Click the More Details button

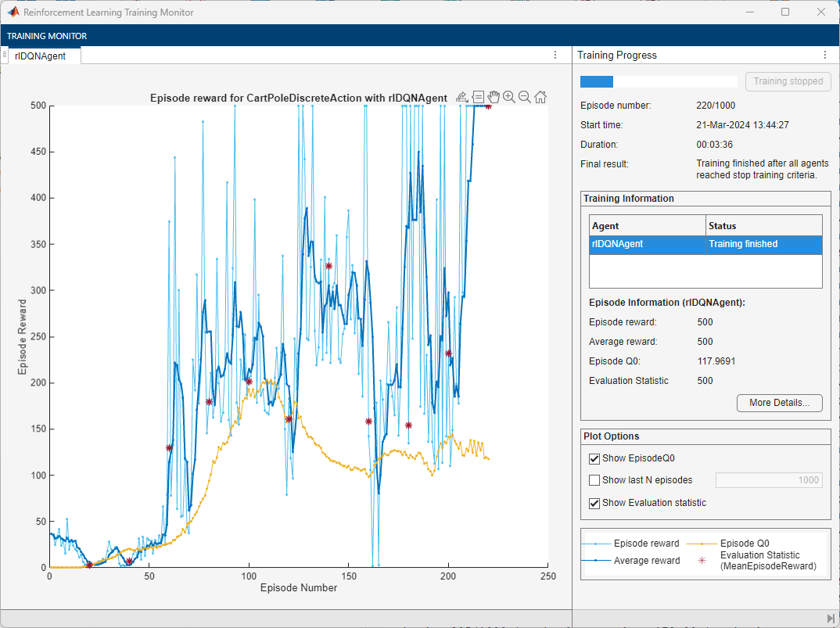pyautogui.click(x=779, y=403)
